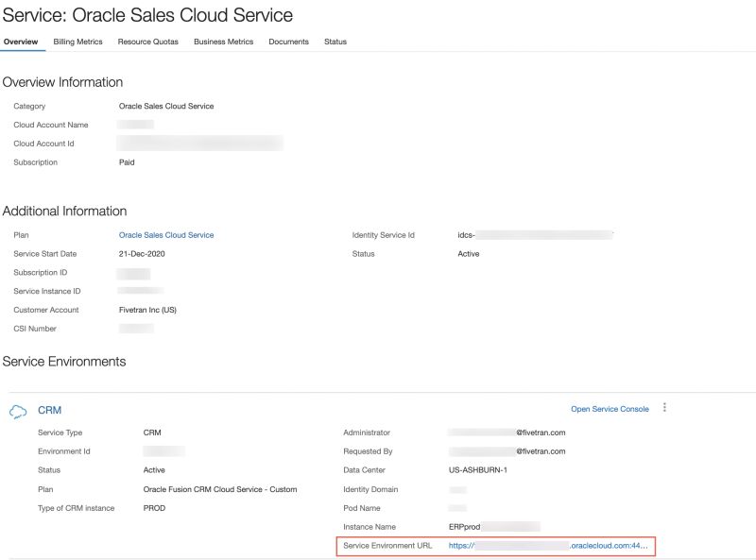This screenshot has width=756, height=560.
Task: Click the cloud icon beside CRM
Action: 19,409
